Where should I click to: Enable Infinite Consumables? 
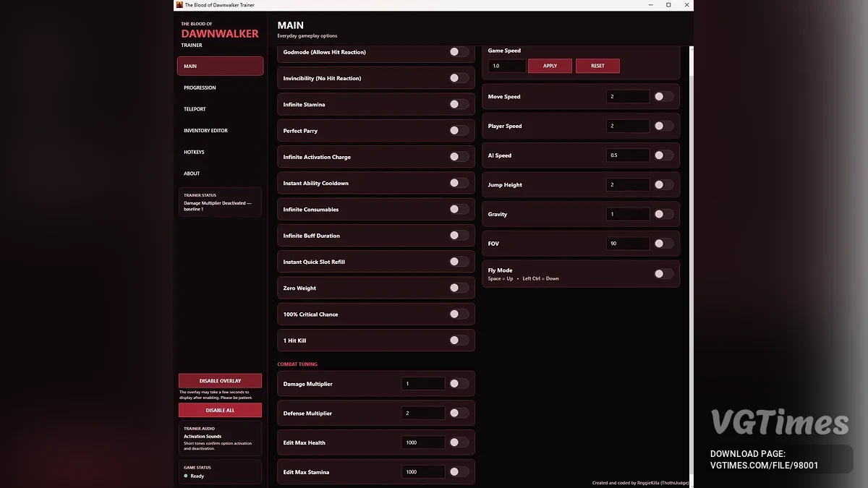459,209
